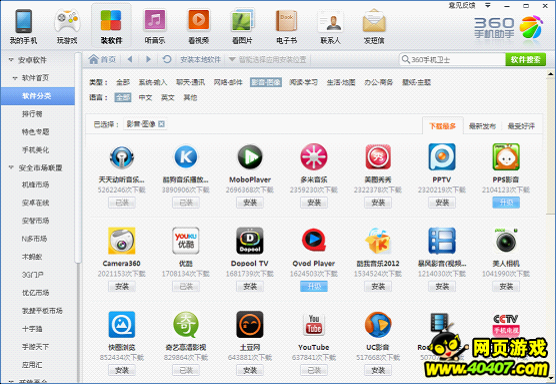Screen dimensions: 556x384
Task: Select the 装软件 colorful squares icon
Action: (x=111, y=20)
